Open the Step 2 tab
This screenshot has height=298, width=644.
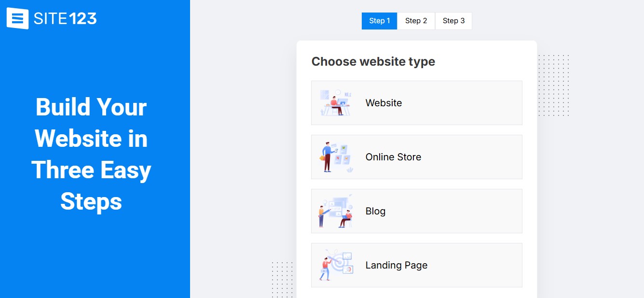coord(416,21)
